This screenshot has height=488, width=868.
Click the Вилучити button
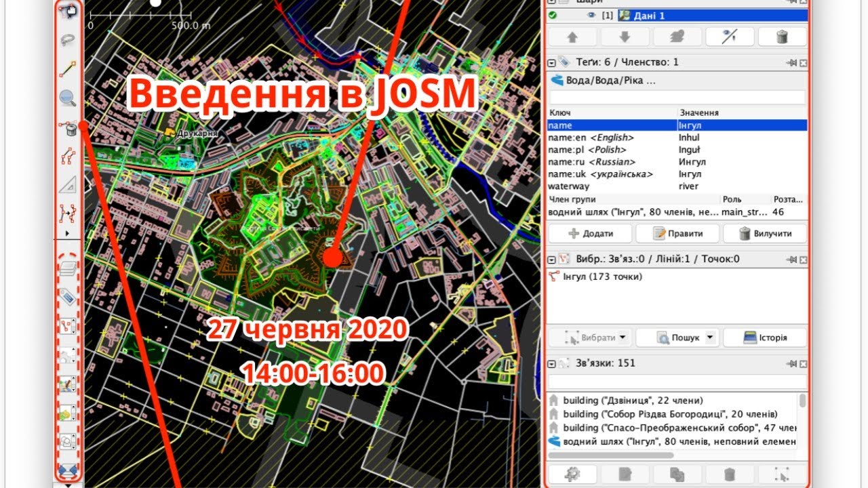pos(765,233)
